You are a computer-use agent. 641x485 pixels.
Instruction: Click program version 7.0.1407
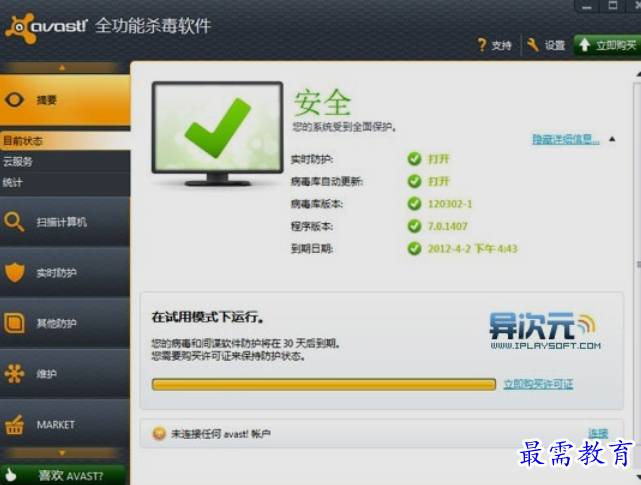(447, 226)
